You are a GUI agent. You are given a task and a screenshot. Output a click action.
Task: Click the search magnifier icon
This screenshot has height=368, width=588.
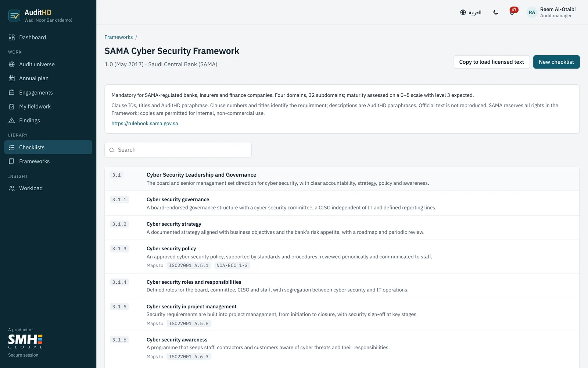coord(112,150)
